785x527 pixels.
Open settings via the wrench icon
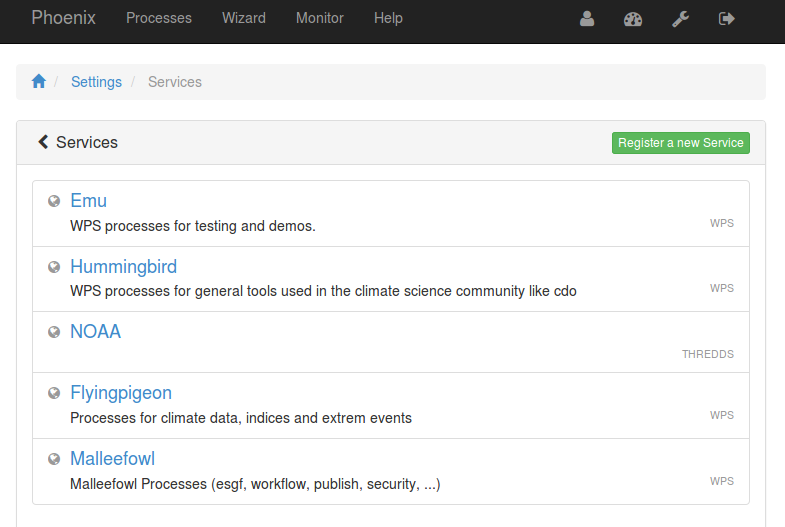click(x=680, y=19)
